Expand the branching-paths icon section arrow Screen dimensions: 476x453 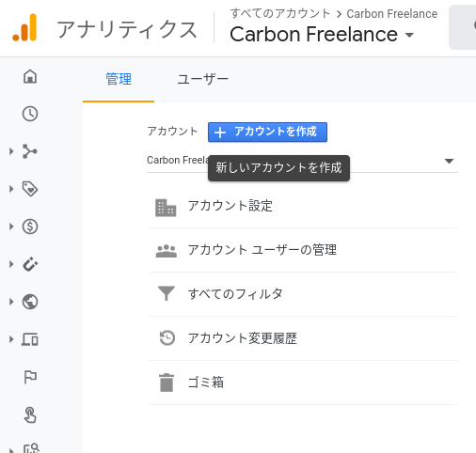point(11,151)
